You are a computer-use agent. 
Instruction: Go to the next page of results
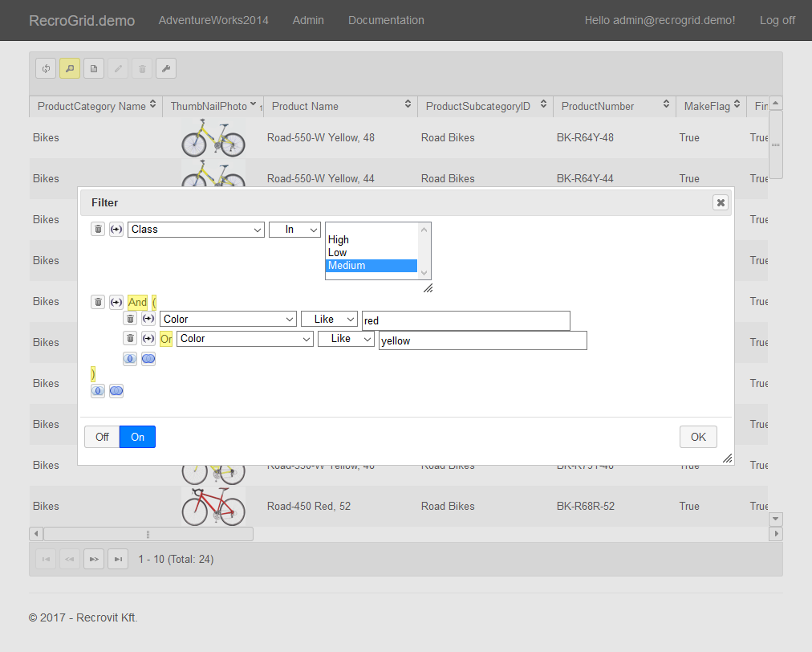[94, 559]
